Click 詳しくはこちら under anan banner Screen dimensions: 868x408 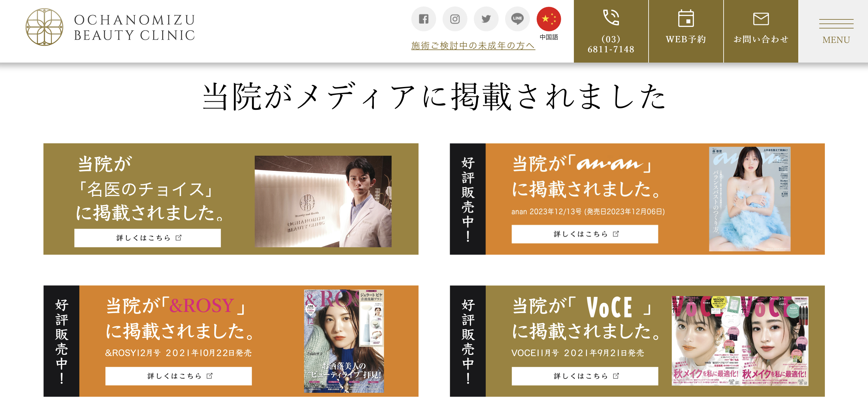(585, 234)
